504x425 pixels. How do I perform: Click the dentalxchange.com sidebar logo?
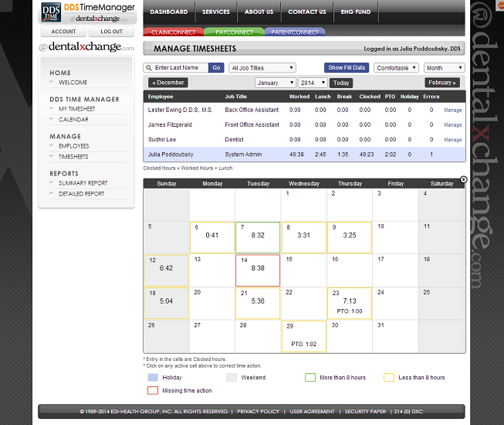point(86,49)
